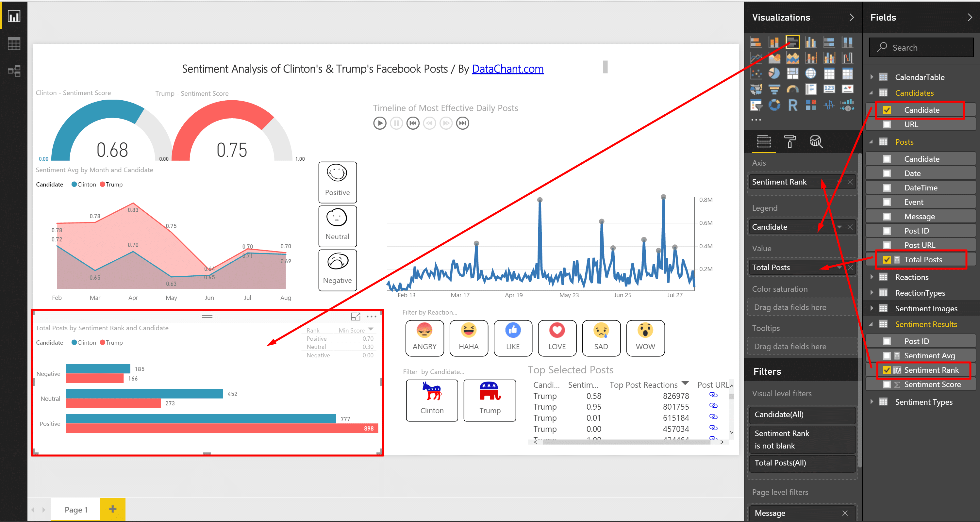Image resolution: width=980 pixels, height=522 pixels.
Task: Open the Format paint roller tab
Action: pyautogui.click(x=789, y=141)
